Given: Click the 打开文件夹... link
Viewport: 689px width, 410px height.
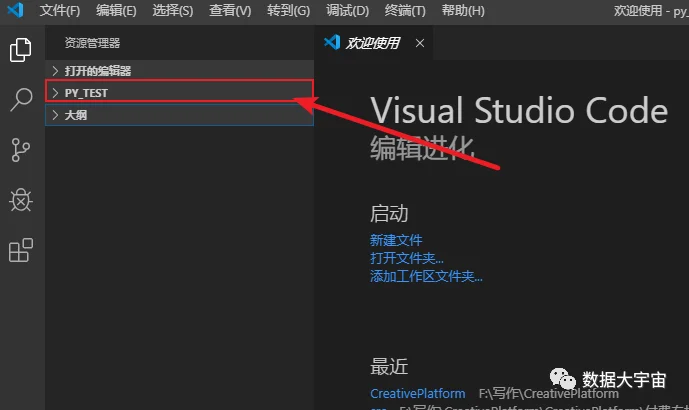Looking at the screenshot, I should coord(406,258).
